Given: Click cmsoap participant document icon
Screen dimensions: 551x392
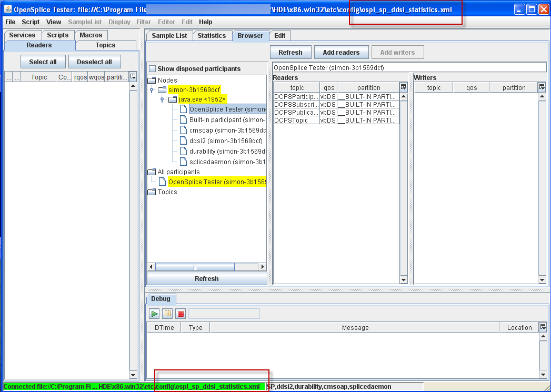Looking at the screenshot, I should click(x=183, y=130).
